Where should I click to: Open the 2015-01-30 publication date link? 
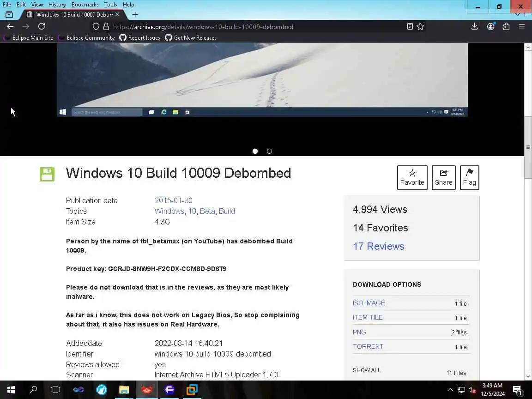pos(173,200)
